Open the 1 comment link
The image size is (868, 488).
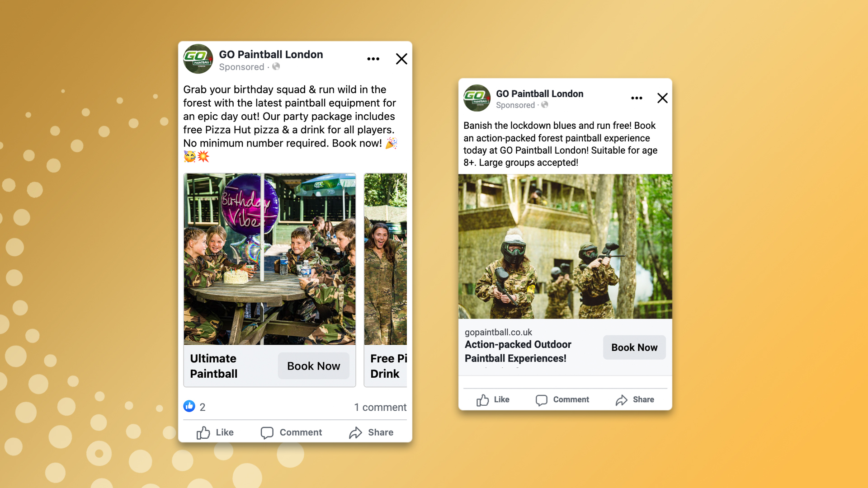[380, 407]
